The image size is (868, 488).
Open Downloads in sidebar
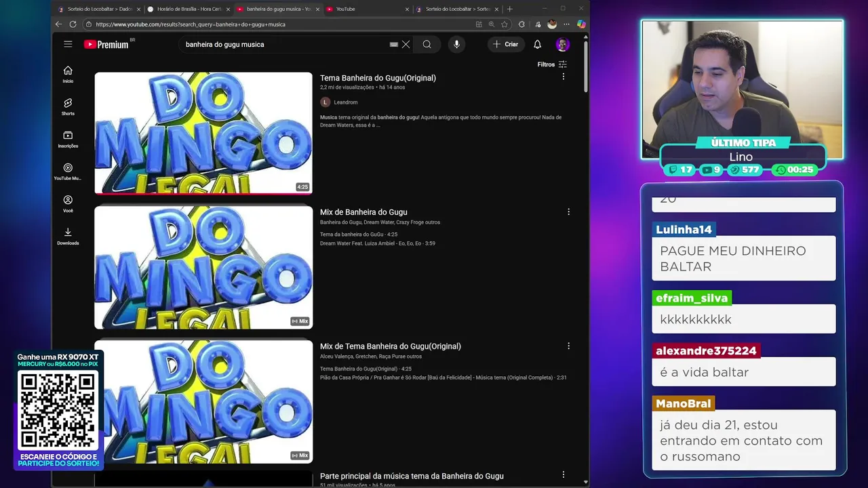[x=68, y=237]
